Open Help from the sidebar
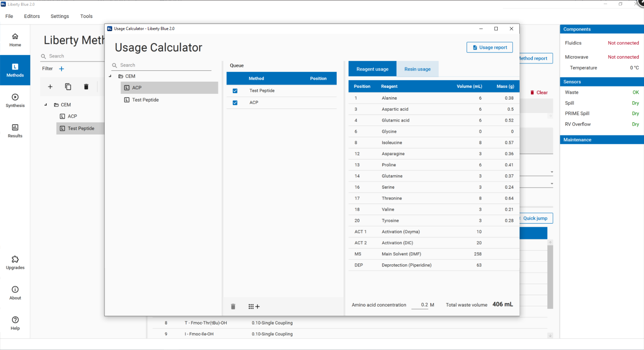The image size is (644, 350). click(x=15, y=323)
